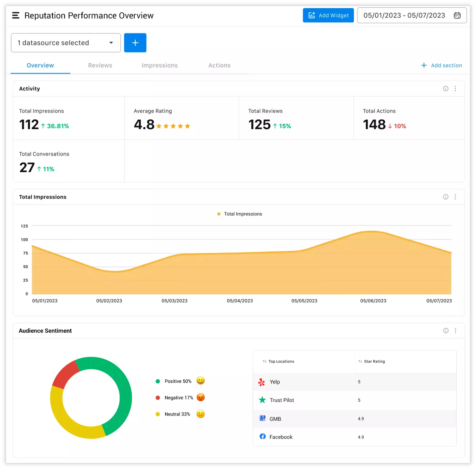
Task: Click the calendar icon in date range
Action: [457, 16]
